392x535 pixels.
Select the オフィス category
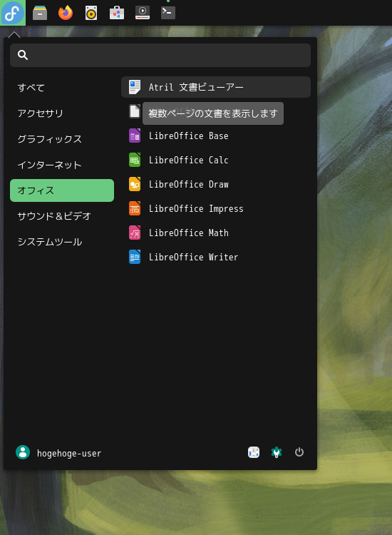(x=62, y=190)
